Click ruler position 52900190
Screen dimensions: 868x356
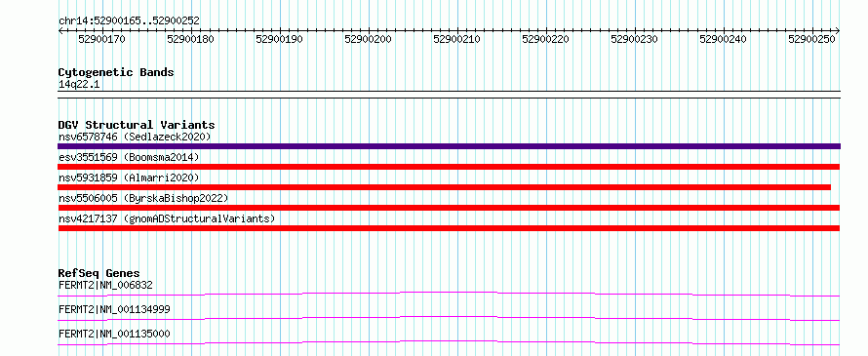pos(280,39)
